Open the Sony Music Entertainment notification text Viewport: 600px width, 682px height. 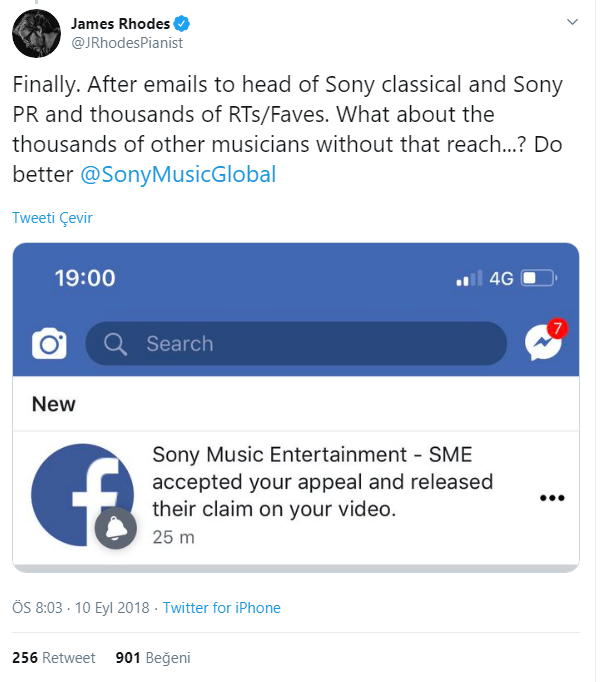pos(322,482)
